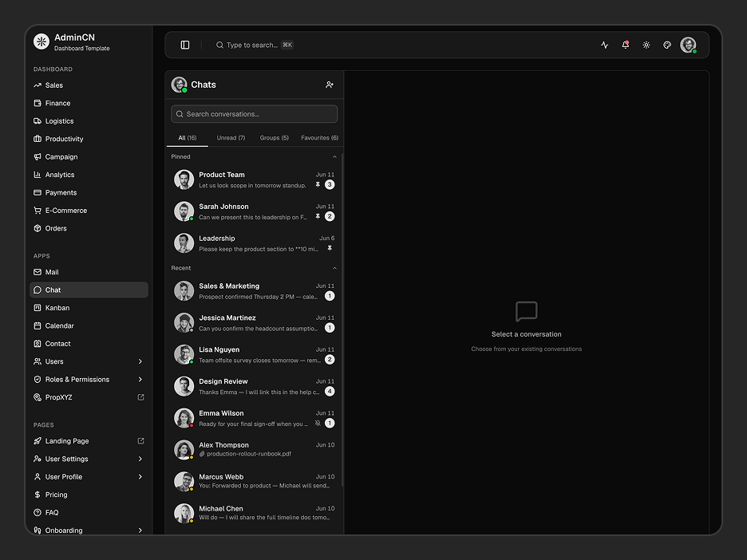Toggle the sidebar panel icon
This screenshot has width=747, height=560.
185,45
